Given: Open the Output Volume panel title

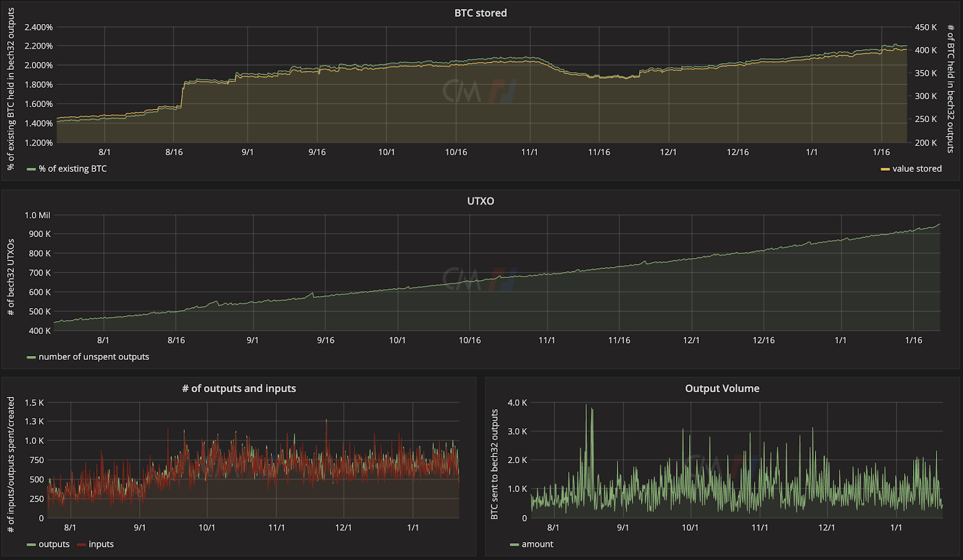Looking at the screenshot, I should [722, 389].
